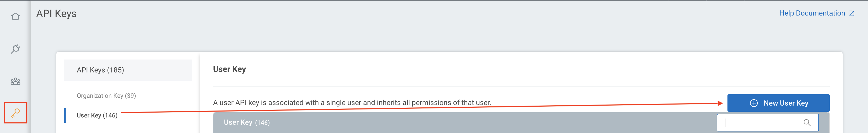This screenshot has width=868, height=133.
Task: Click the user API key description sentence
Action: tap(352, 103)
